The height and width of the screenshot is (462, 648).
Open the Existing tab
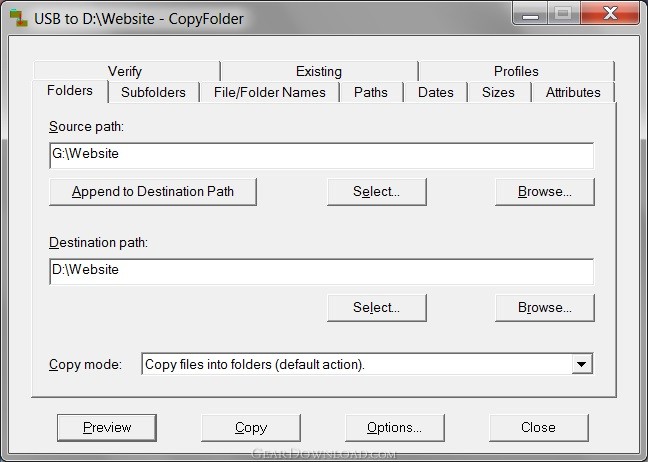click(x=319, y=71)
